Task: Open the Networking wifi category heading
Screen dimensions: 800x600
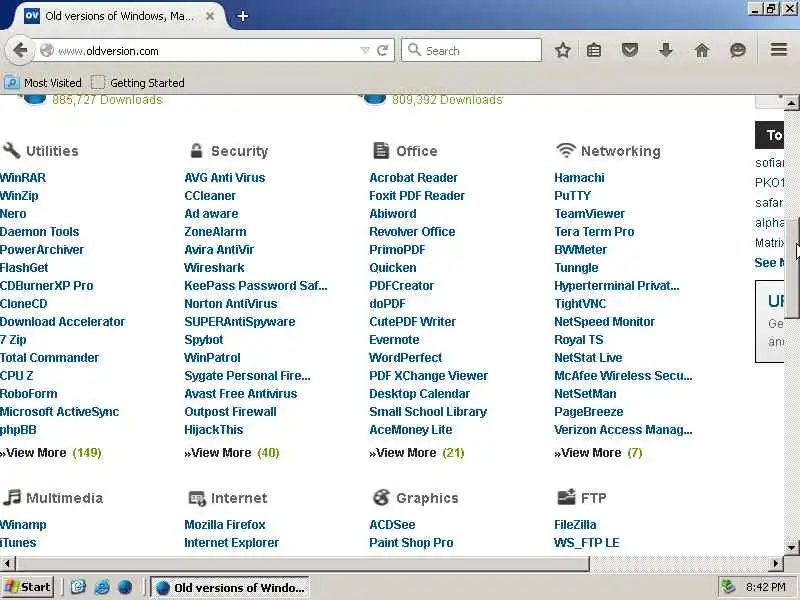Action: [608, 151]
